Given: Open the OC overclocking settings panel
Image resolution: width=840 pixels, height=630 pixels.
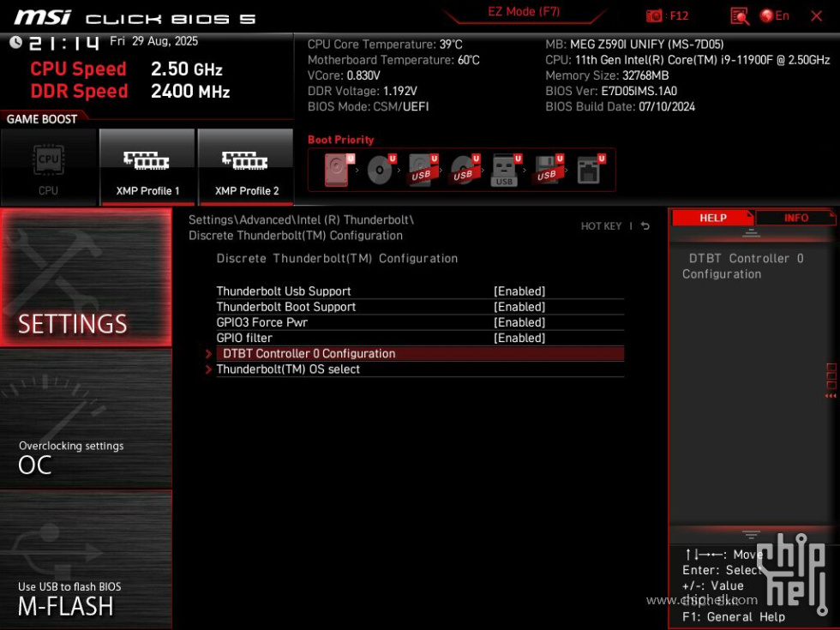Looking at the screenshot, I should click(x=86, y=419).
